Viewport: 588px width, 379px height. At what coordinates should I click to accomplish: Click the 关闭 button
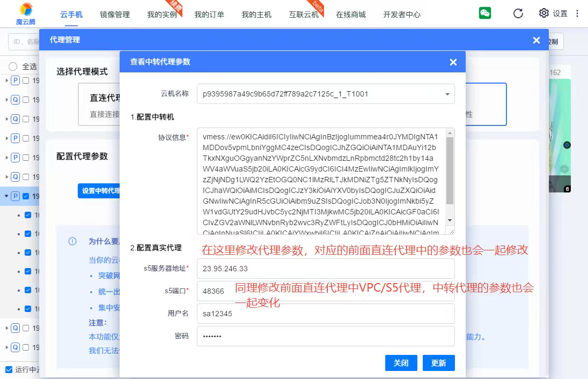pyautogui.click(x=401, y=363)
